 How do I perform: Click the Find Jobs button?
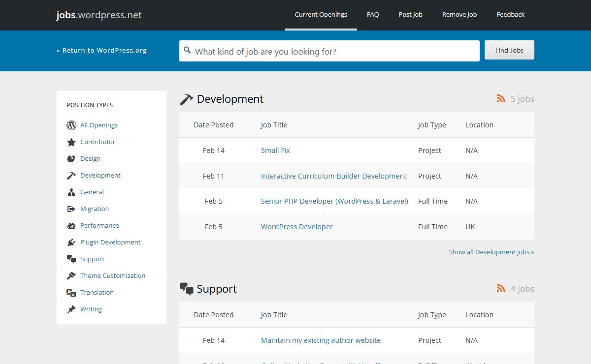pos(509,50)
